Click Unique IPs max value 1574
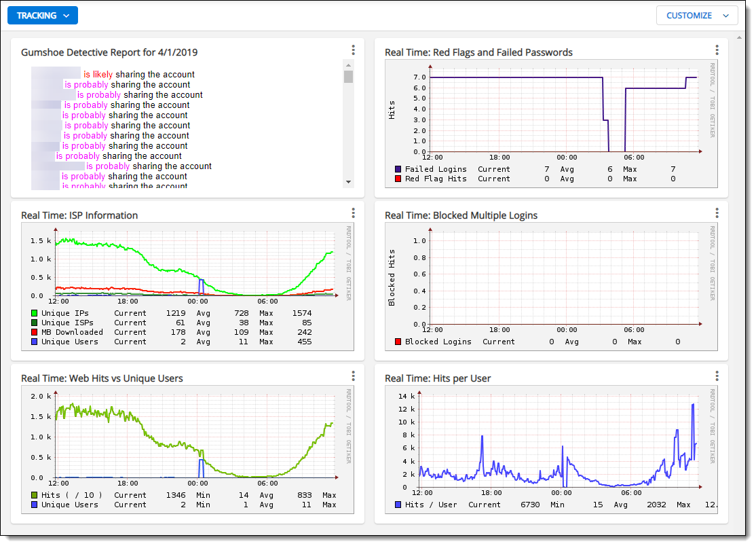The image size is (756, 546). [302, 314]
